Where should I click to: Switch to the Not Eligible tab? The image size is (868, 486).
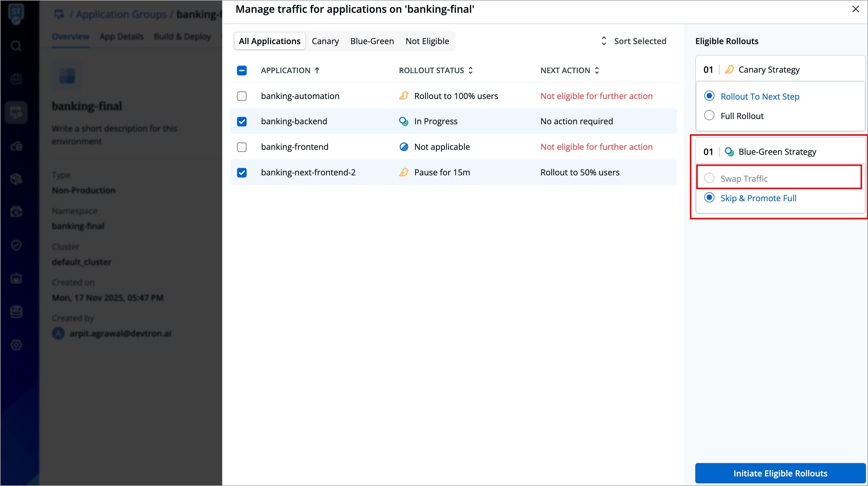427,41
